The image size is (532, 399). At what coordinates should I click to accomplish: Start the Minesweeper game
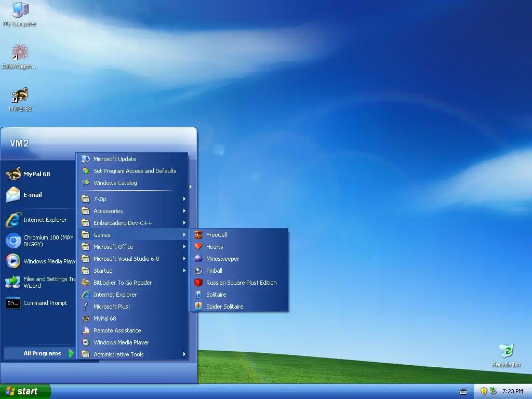(240, 259)
